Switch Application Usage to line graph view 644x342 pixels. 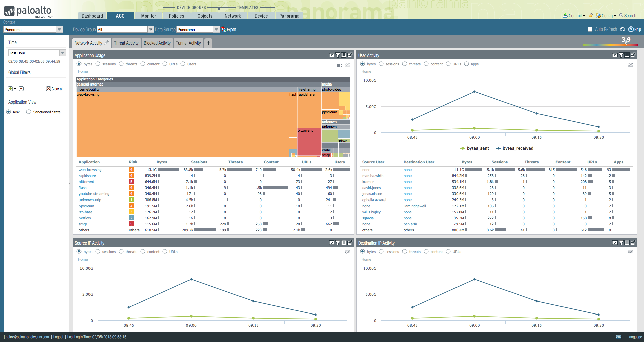pos(347,64)
